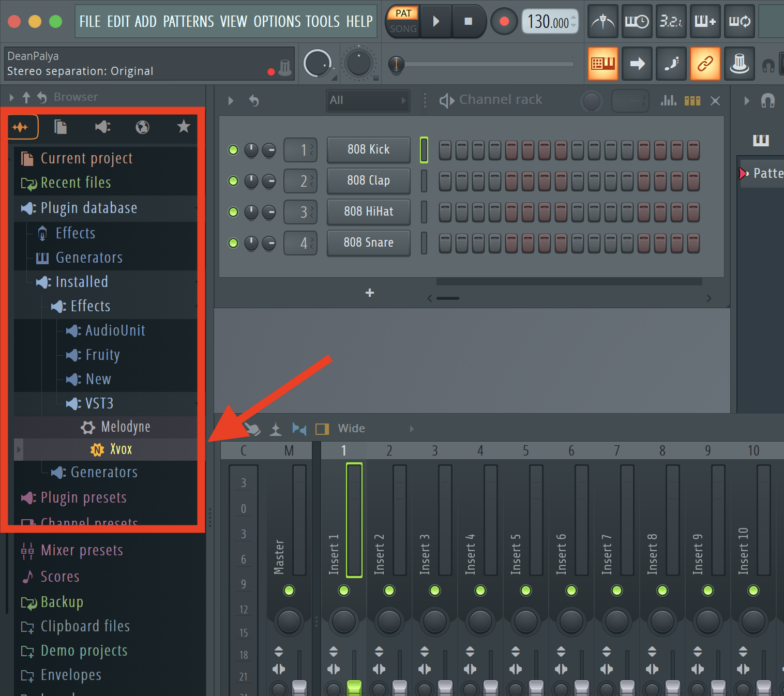Image resolution: width=784 pixels, height=696 pixels.
Task: Enable countdown before recording icon
Action: pos(671,21)
